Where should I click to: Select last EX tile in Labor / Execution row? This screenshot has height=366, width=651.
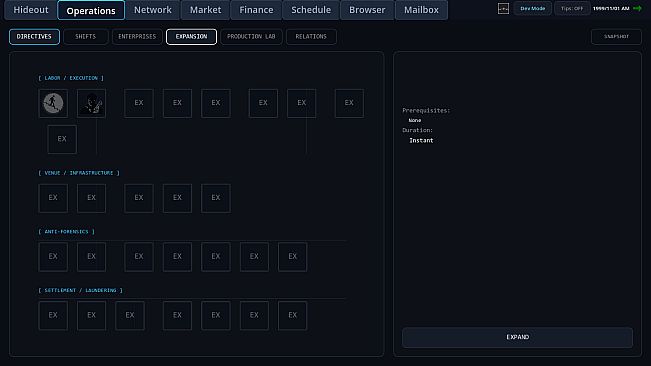click(x=349, y=103)
